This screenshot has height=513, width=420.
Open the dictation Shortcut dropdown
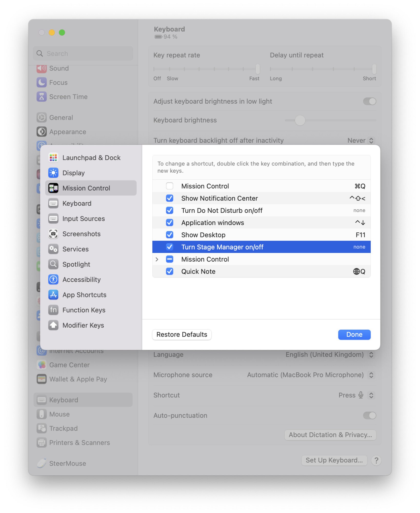(357, 395)
